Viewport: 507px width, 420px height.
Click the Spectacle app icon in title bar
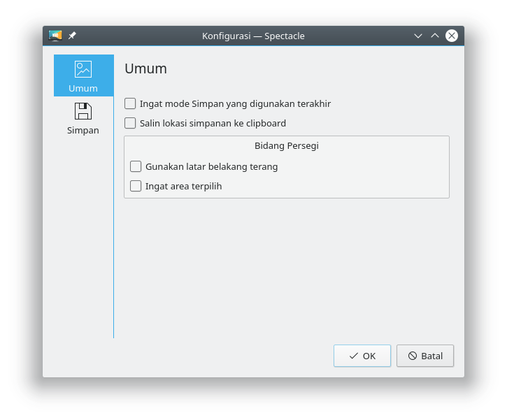pos(55,36)
